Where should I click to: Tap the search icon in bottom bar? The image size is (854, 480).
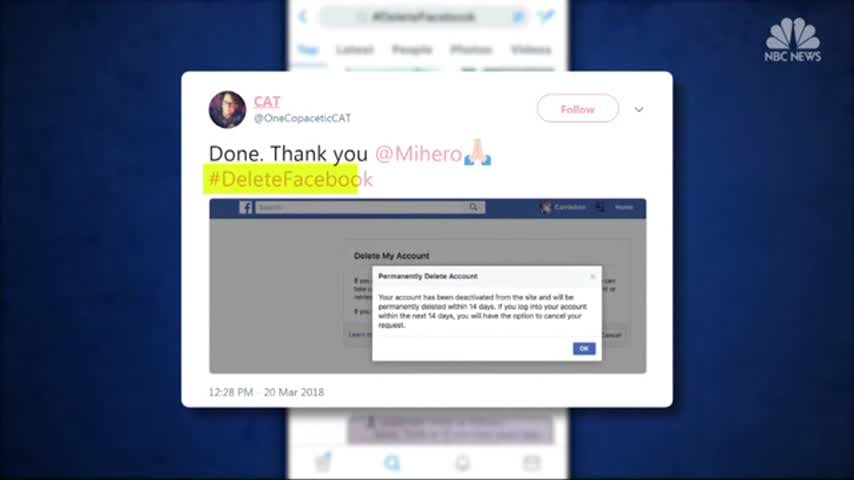tap(392, 463)
